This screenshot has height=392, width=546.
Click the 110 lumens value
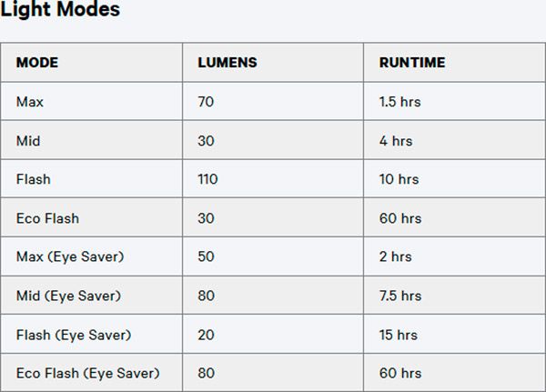point(207,179)
